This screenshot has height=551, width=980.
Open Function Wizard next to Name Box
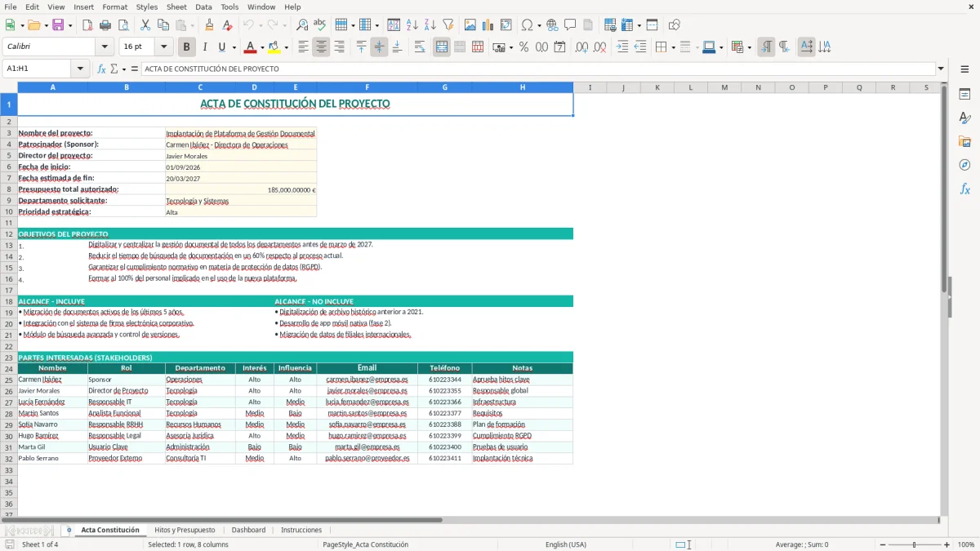coord(101,69)
